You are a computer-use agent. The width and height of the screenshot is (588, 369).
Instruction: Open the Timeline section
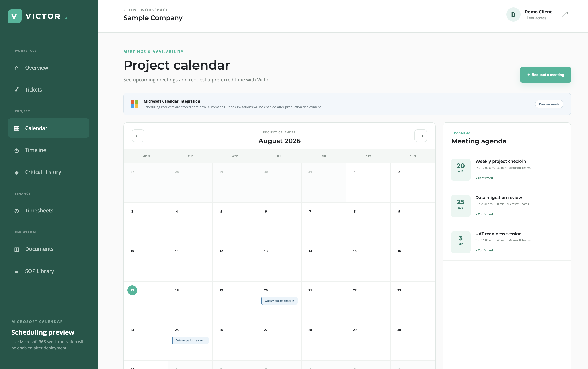click(x=49, y=150)
